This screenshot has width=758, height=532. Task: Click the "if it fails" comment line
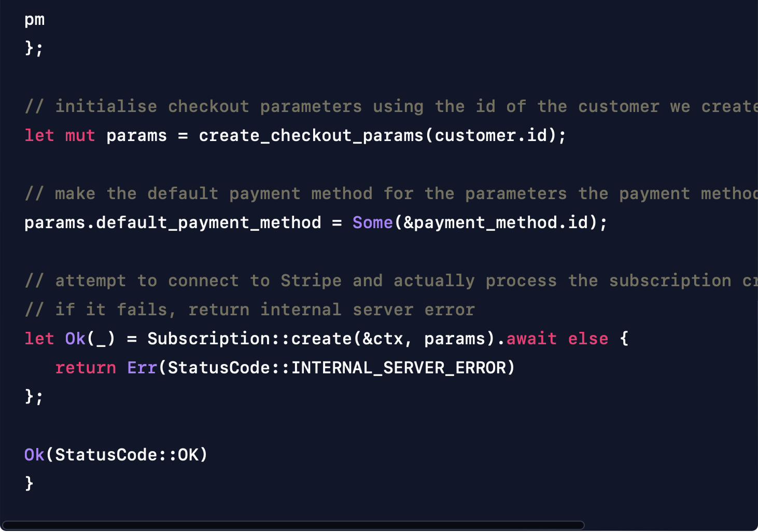tap(249, 310)
